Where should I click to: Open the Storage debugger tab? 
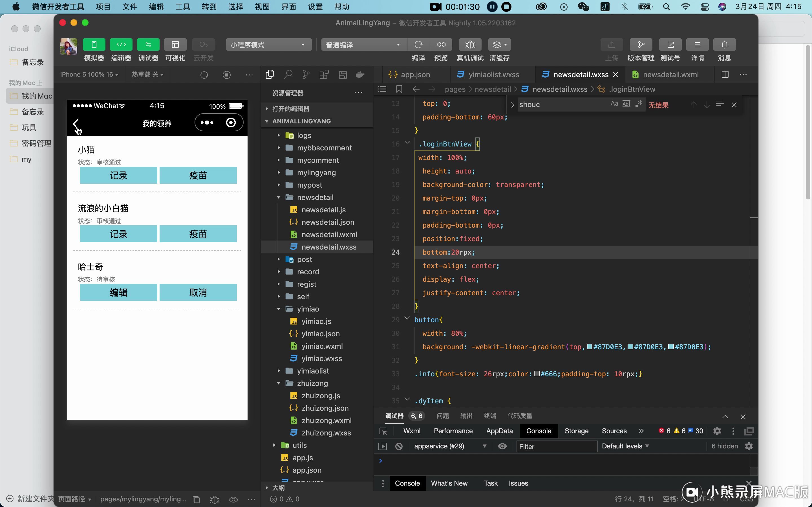(576, 431)
